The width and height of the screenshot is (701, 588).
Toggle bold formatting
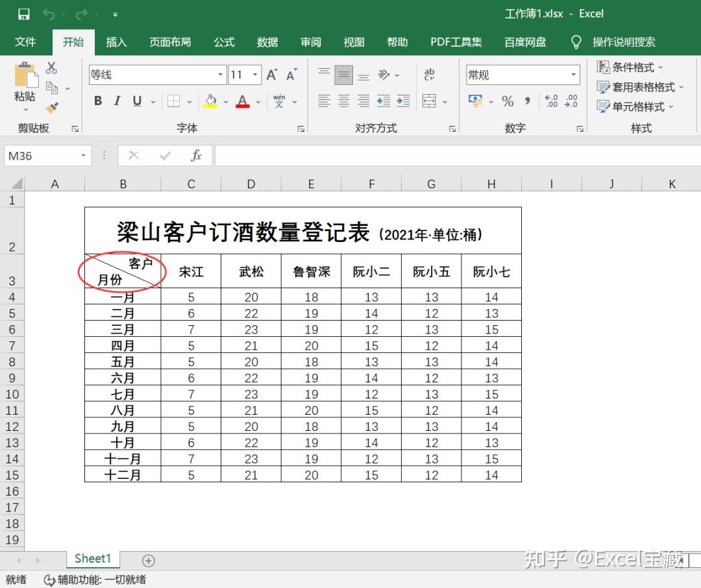click(x=97, y=101)
